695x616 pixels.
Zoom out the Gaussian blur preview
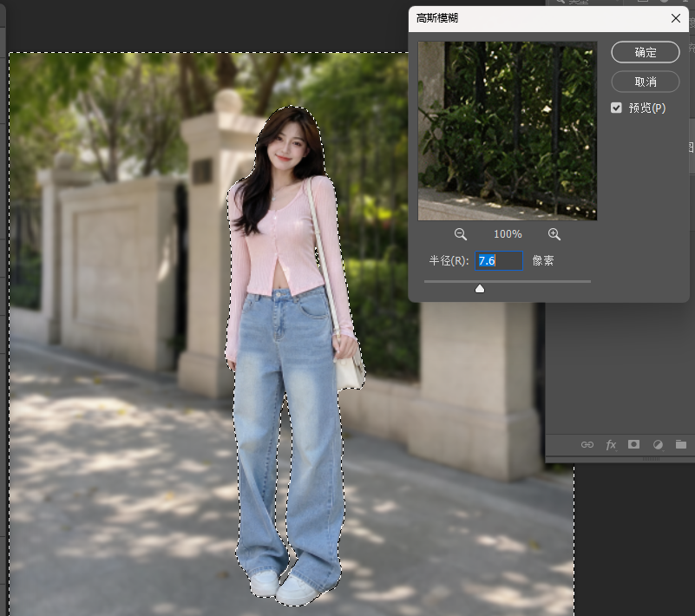point(461,234)
